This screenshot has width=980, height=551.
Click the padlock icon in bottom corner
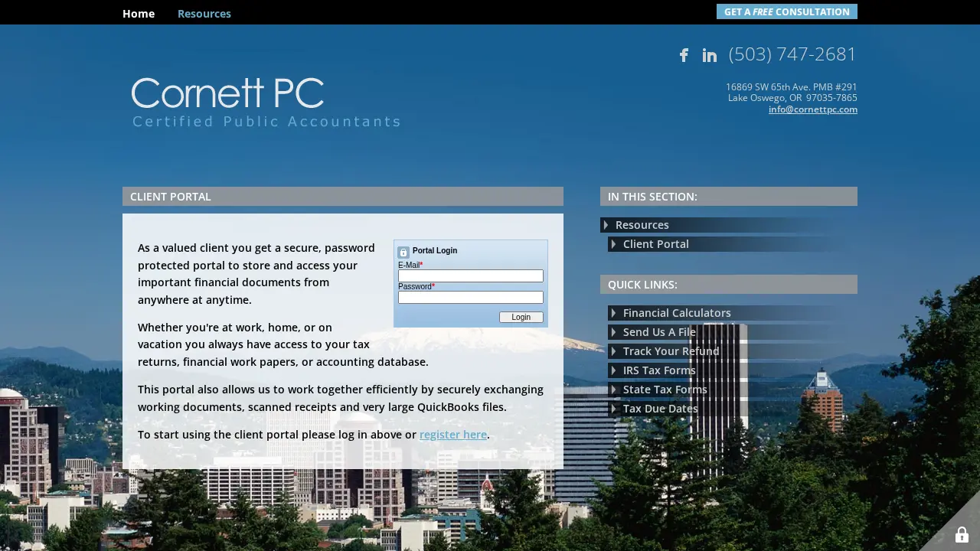[x=962, y=534]
